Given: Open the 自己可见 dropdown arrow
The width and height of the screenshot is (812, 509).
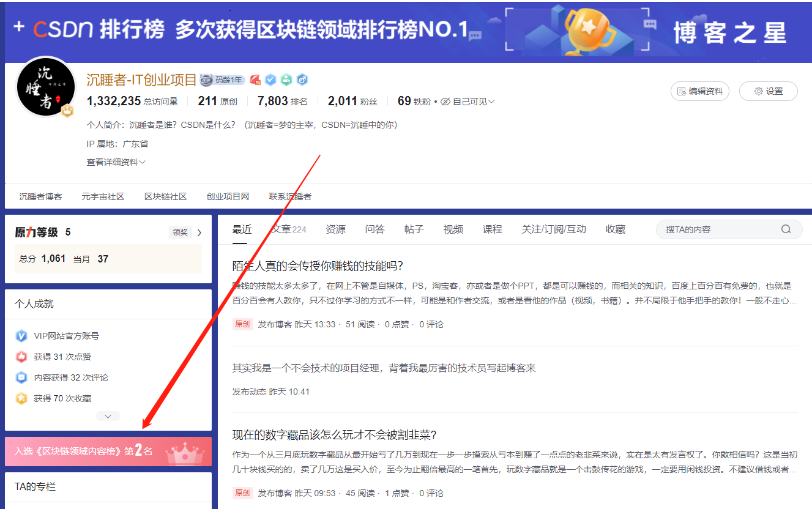Looking at the screenshot, I should point(491,102).
